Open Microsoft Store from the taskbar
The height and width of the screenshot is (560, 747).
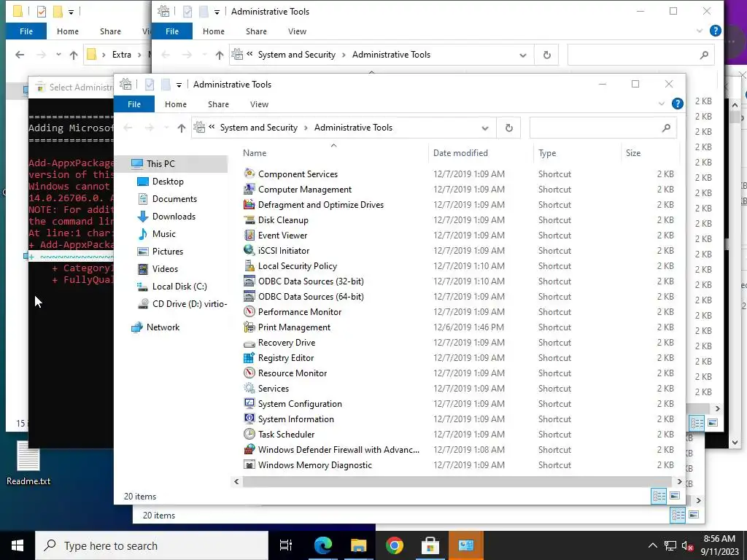tap(430, 545)
